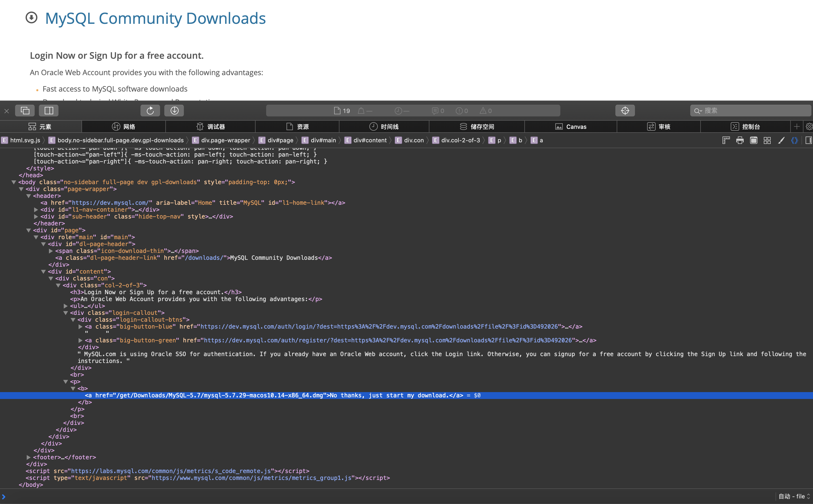
Task: Collapse the header element node
Action: point(29,196)
